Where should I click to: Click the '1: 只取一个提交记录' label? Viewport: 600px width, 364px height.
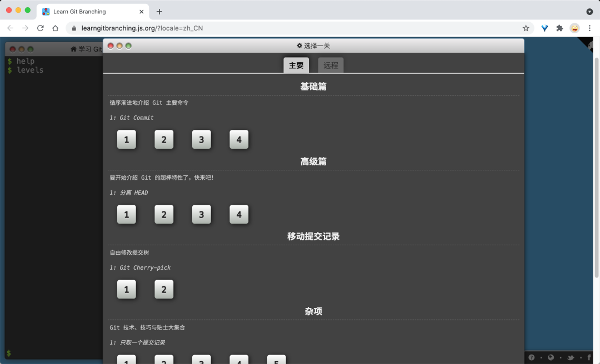(137, 342)
